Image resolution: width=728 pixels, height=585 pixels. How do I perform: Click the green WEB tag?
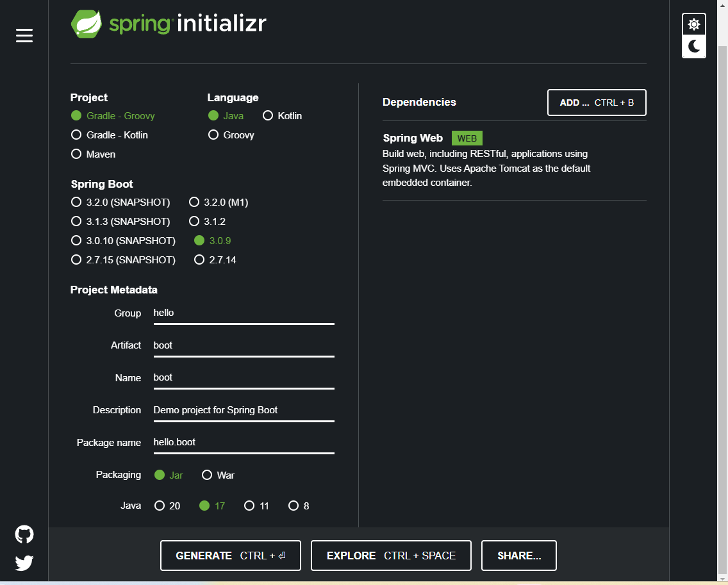(467, 138)
